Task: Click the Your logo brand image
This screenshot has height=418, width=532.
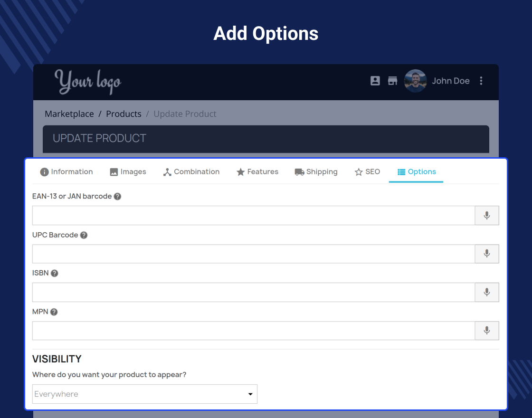Action: pos(88,82)
